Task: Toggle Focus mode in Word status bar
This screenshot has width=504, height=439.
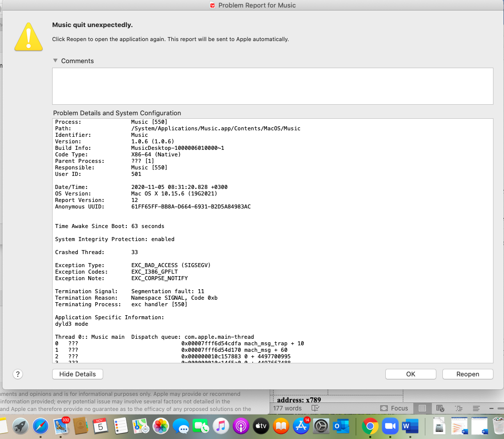Action: pos(394,408)
